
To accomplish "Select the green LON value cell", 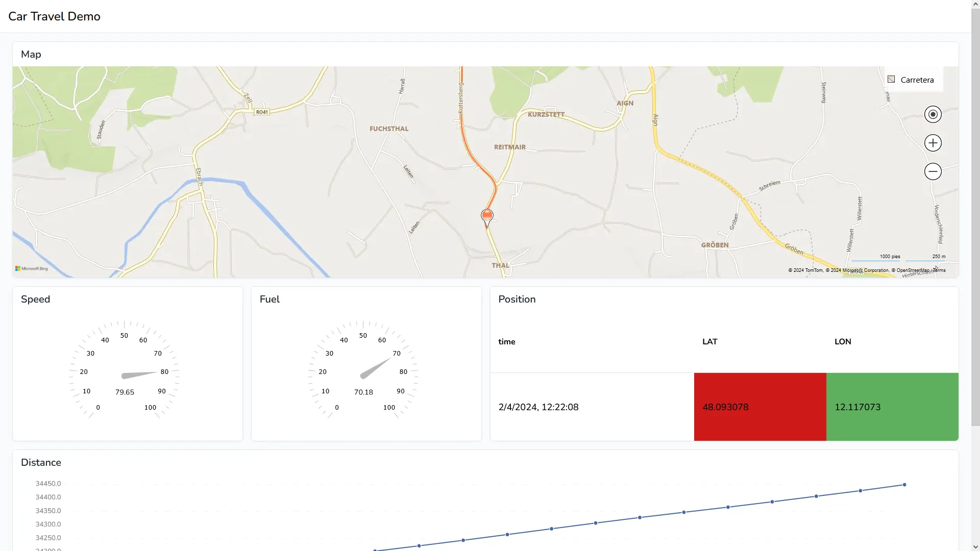I will coord(892,407).
